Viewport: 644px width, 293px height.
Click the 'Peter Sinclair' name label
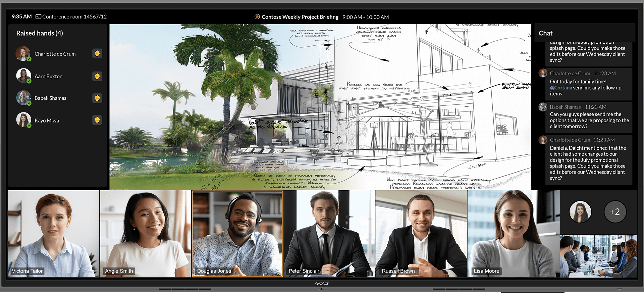click(x=304, y=271)
